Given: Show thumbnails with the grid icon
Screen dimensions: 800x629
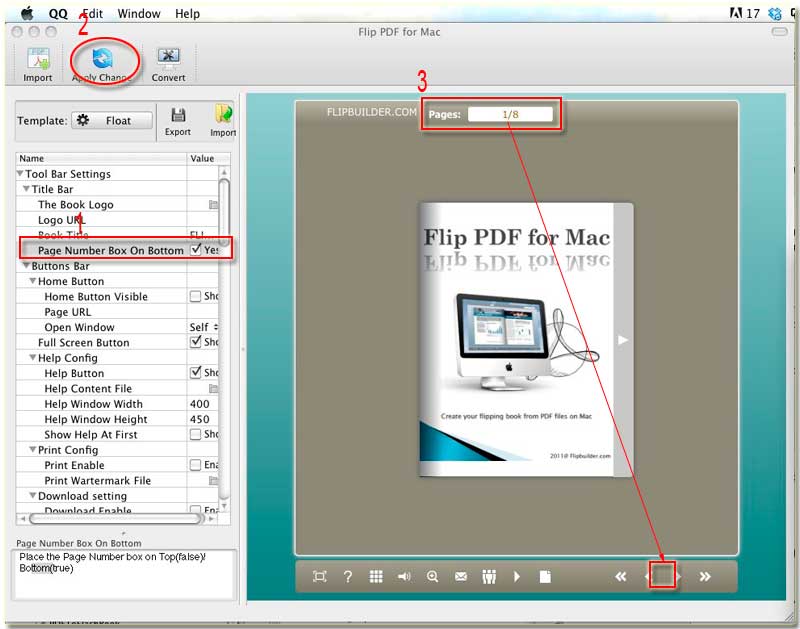Looking at the screenshot, I should pos(376,576).
